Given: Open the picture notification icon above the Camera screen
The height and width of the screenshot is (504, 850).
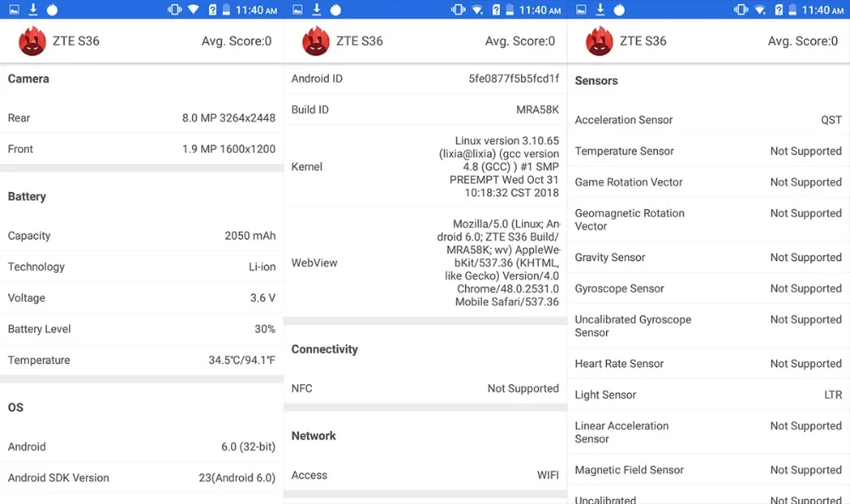Looking at the screenshot, I should [x=14, y=9].
